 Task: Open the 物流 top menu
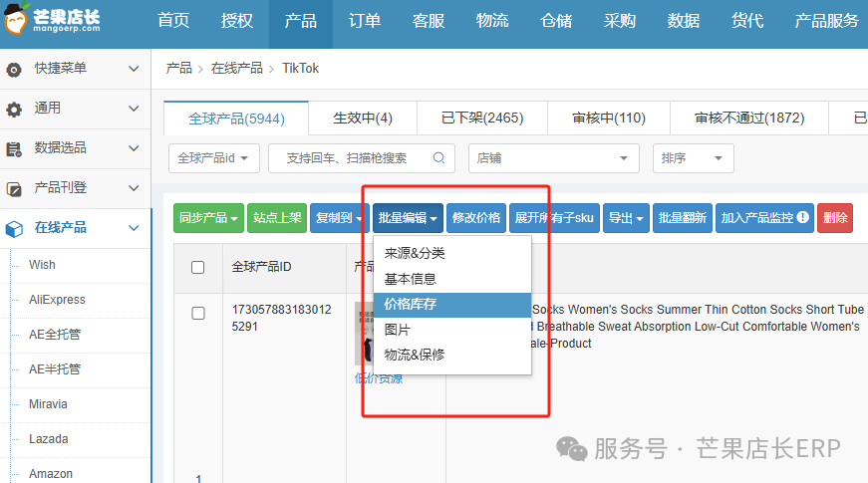492,21
